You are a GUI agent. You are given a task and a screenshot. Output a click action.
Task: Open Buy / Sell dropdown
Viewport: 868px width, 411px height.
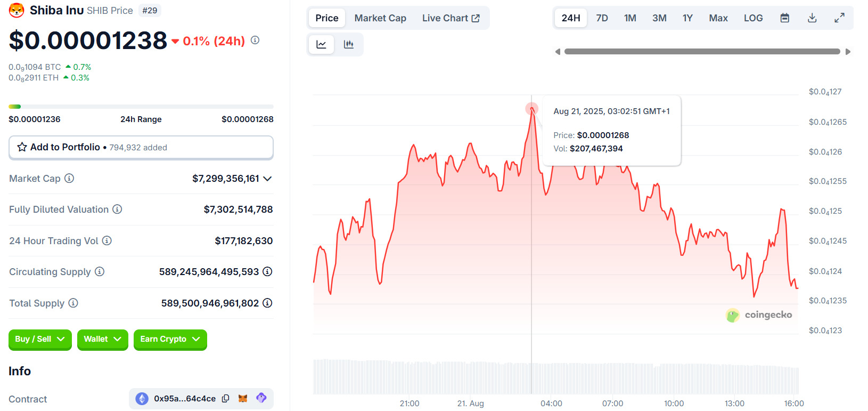coord(40,339)
